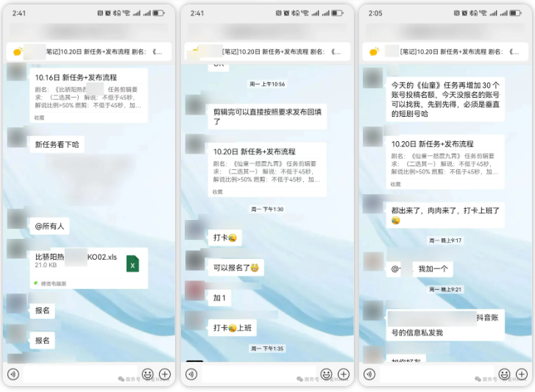Open emoji picker in right phone
This screenshot has width=535, height=392.
tap(504, 374)
